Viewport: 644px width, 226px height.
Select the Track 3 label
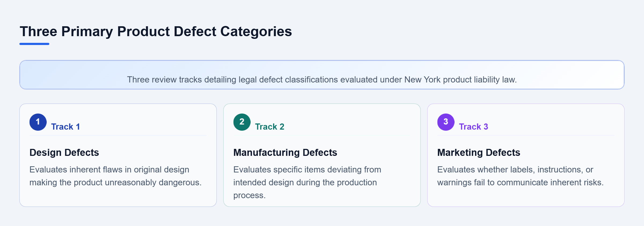pos(474,127)
